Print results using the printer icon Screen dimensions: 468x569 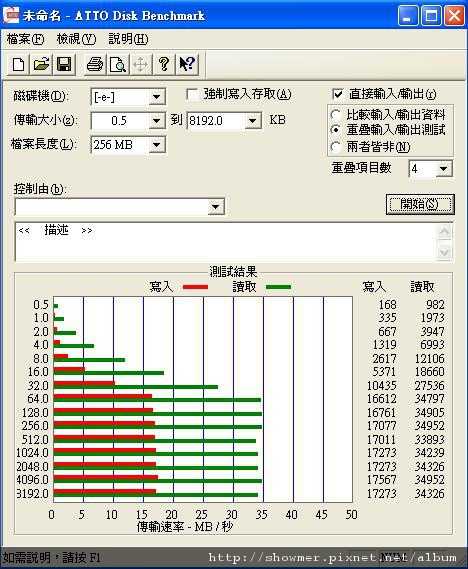pyautogui.click(x=95, y=65)
